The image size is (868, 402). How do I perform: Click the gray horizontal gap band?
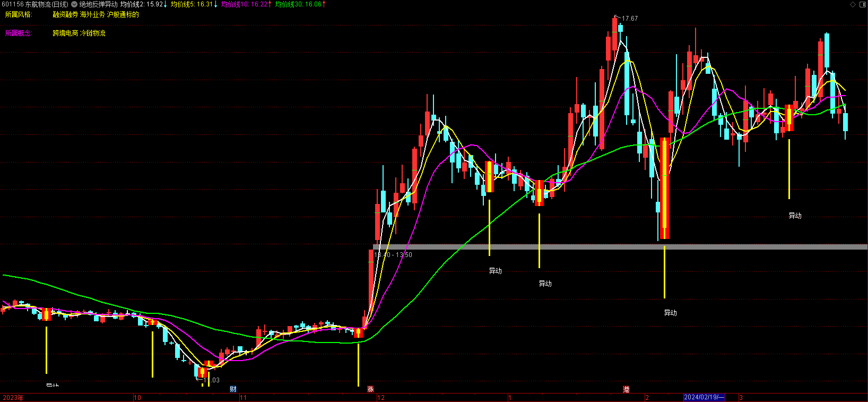click(620, 247)
